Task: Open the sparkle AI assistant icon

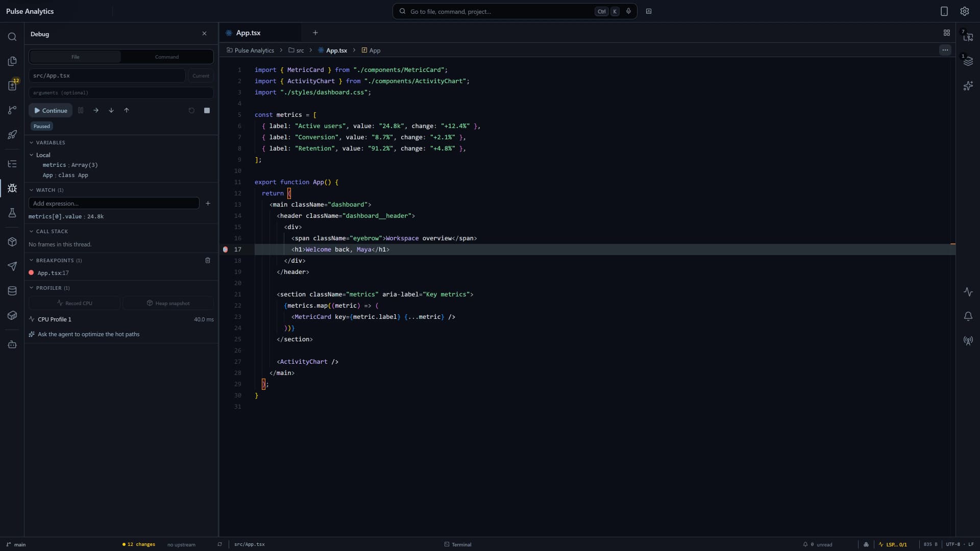Action: tap(968, 86)
